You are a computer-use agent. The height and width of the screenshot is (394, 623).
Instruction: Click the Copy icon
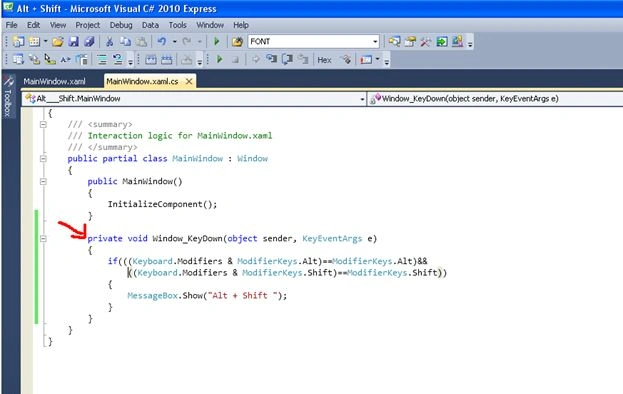126,41
